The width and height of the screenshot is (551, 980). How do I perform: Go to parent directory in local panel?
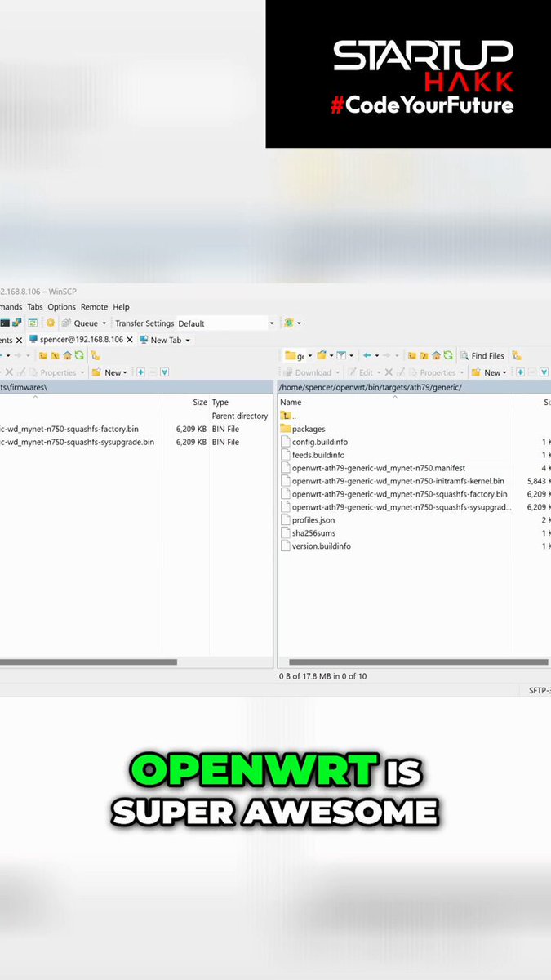tap(42, 355)
